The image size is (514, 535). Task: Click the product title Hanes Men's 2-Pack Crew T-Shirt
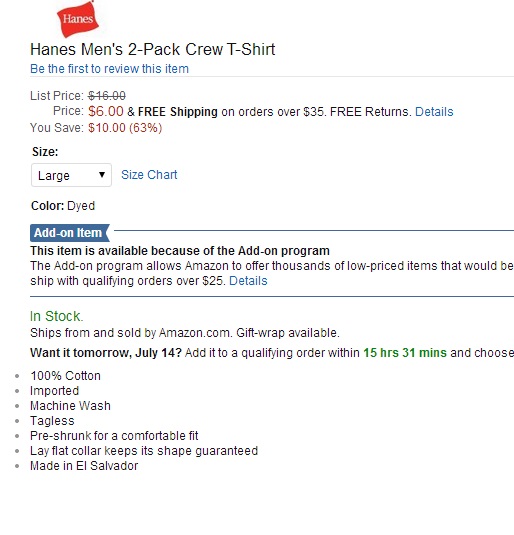tap(153, 49)
